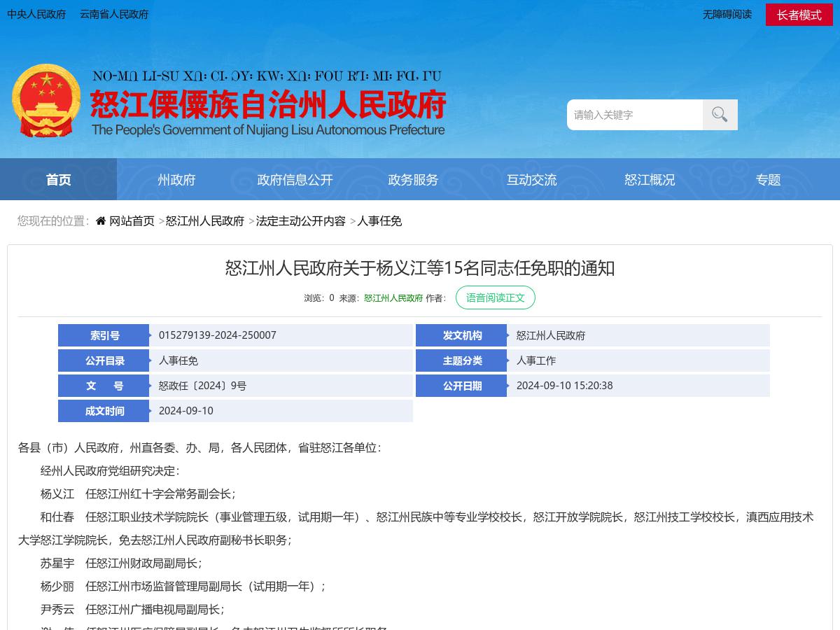Select 怒江概况 navigation item
Screen dimensions: 840x630
pyautogui.click(x=650, y=179)
